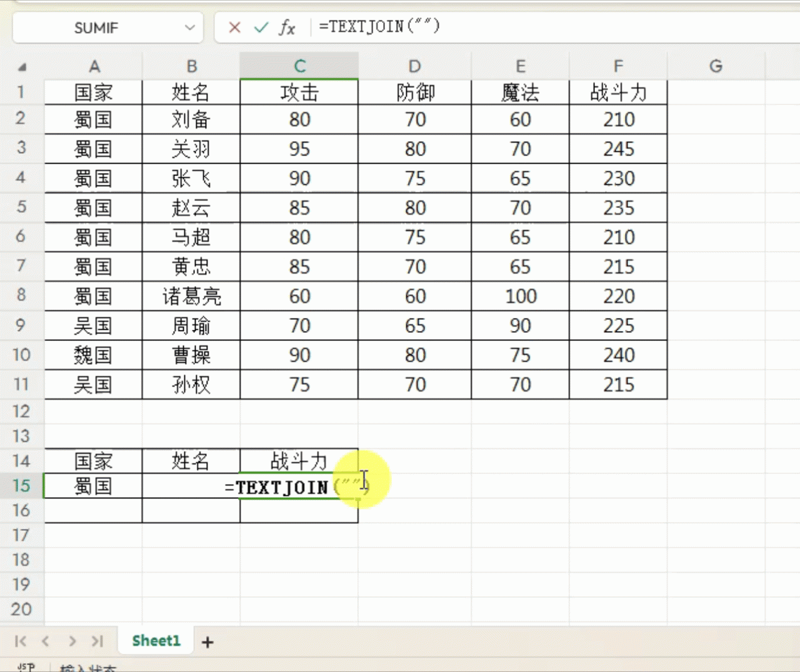Click cell with name 关羽
Viewport: 800px width, 672px height.
click(191, 149)
